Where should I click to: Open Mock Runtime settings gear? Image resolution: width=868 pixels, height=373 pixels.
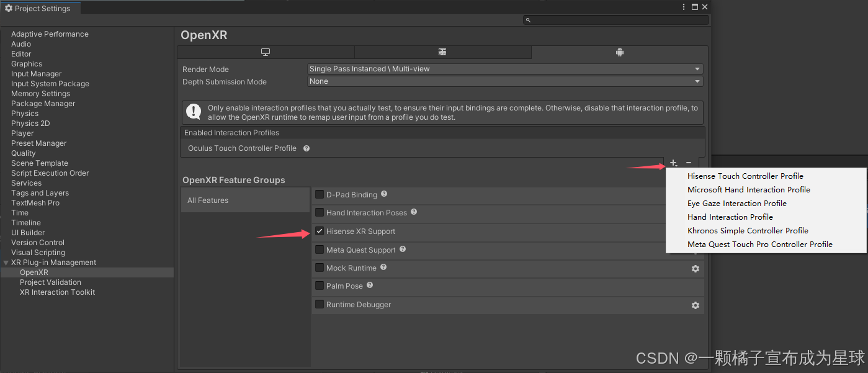tap(696, 269)
